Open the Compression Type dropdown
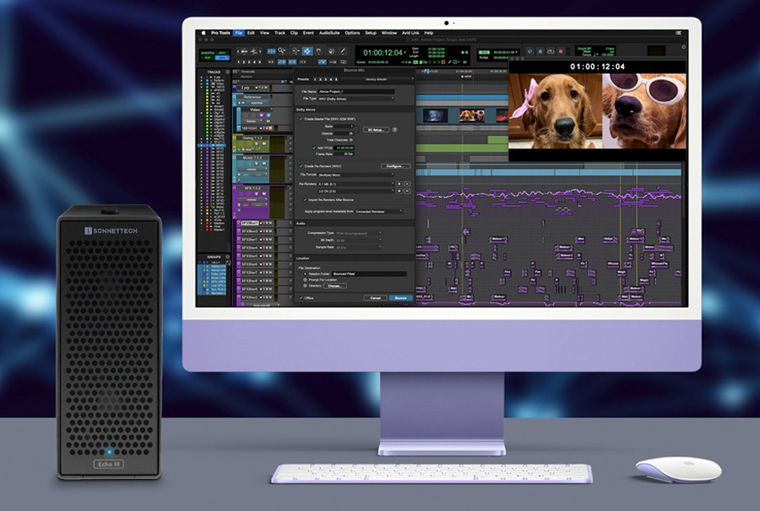 [x=359, y=233]
